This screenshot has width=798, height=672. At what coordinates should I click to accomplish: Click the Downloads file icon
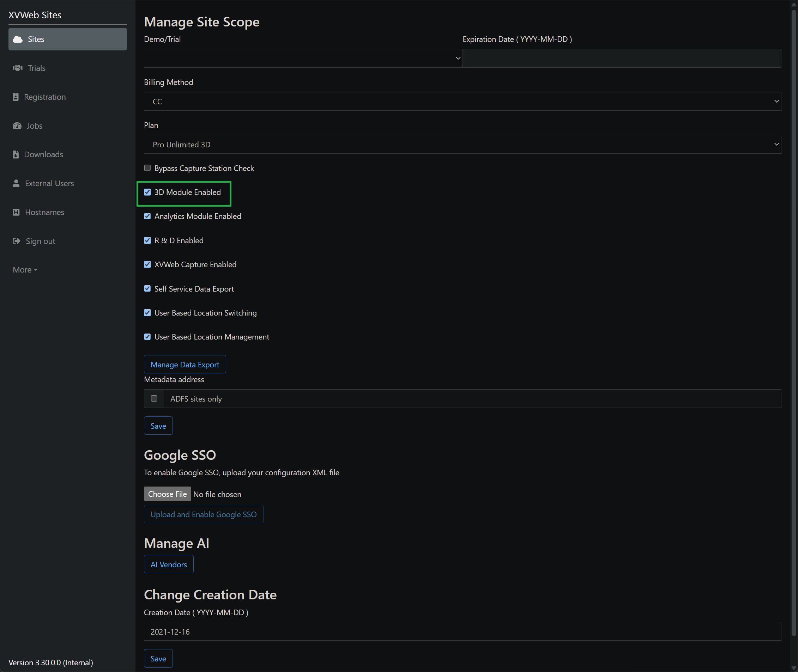pyautogui.click(x=16, y=154)
